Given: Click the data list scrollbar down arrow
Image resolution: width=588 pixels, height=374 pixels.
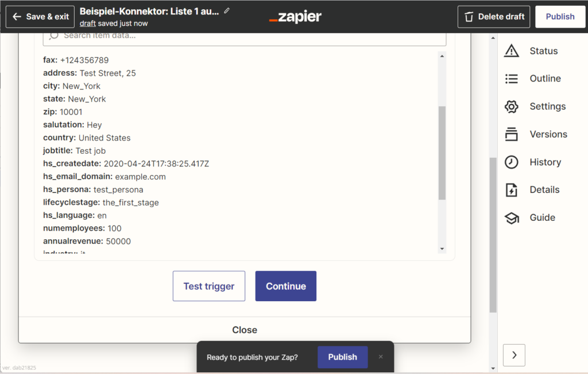Looking at the screenshot, I should click(442, 249).
